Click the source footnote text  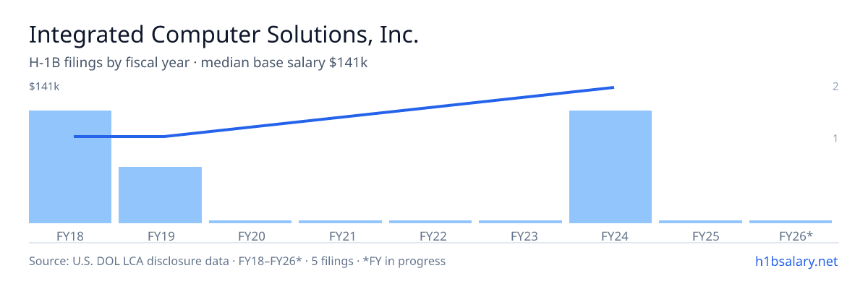tap(237, 261)
